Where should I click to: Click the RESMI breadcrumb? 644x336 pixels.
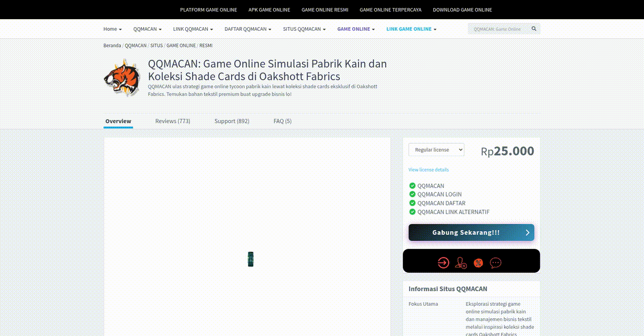(206, 45)
